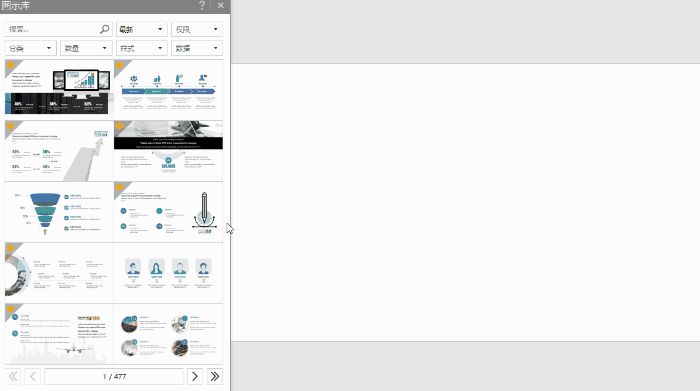Click inside the 搜索 search field
Viewport: 700px width, 391px height.
pos(51,29)
